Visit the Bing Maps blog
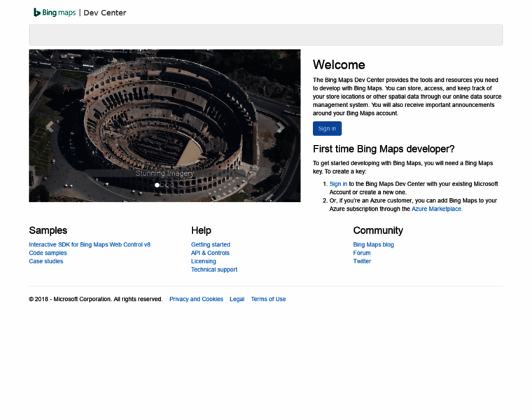 click(373, 245)
